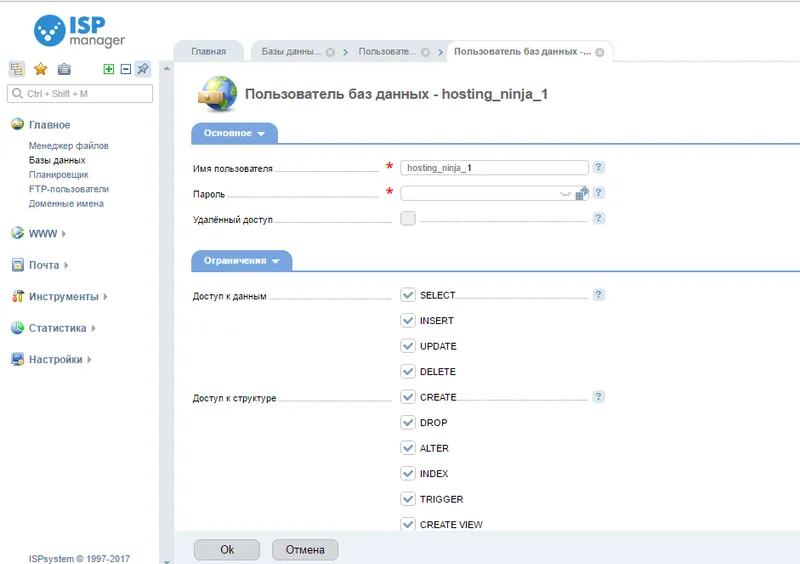Click the Инструменты tools icon
The width and height of the screenshot is (800, 564).
(17, 296)
